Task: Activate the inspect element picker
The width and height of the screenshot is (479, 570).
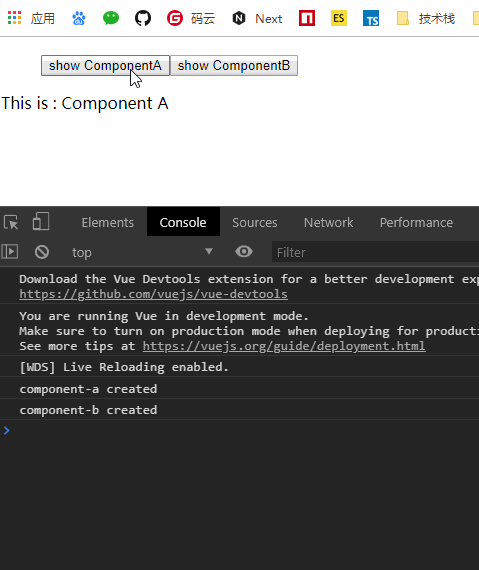Action: (x=11, y=222)
